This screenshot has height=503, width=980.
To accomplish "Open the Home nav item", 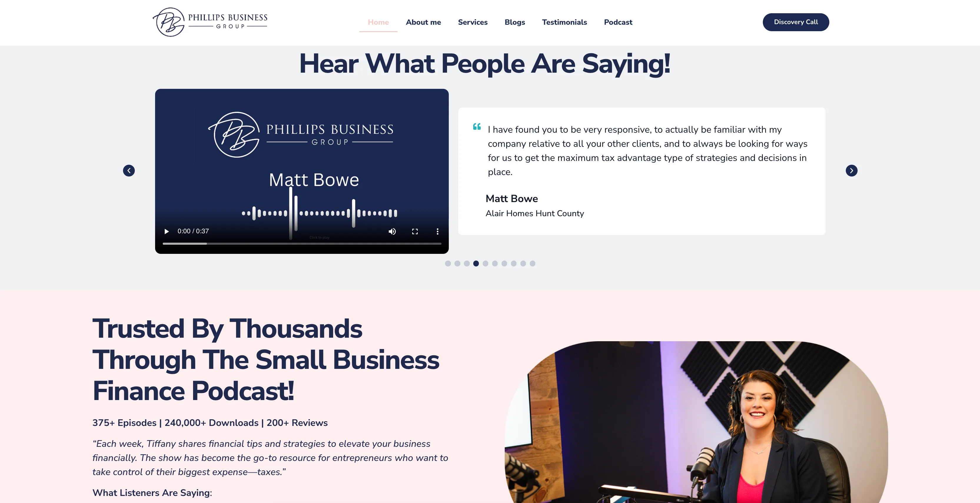I will click(x=378, y=22).
